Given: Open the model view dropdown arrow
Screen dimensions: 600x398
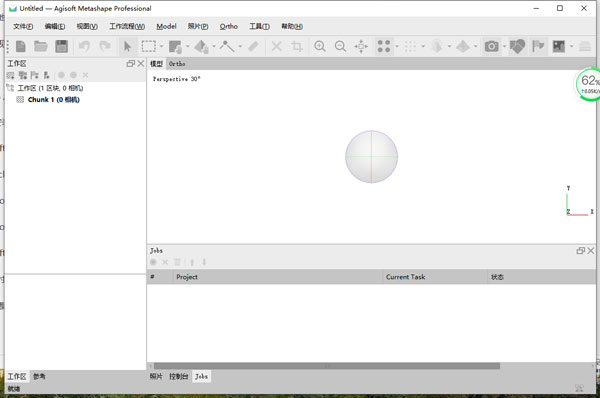Looking at the screenshot, I should tap(449, 46).
